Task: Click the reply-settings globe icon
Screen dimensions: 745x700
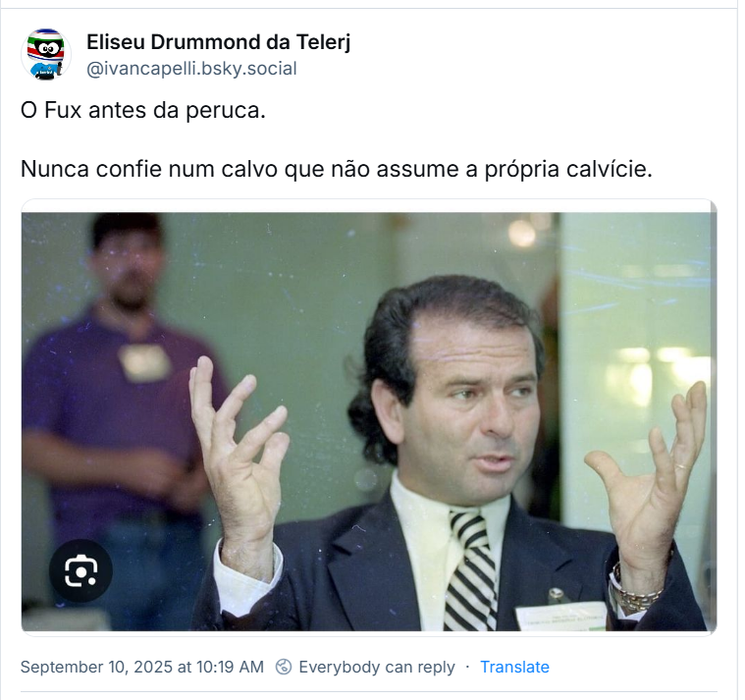Action: [x=284, y=667]
